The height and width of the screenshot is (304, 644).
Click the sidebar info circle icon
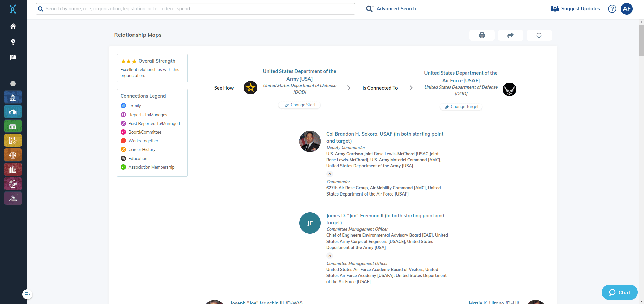point(13,84)
